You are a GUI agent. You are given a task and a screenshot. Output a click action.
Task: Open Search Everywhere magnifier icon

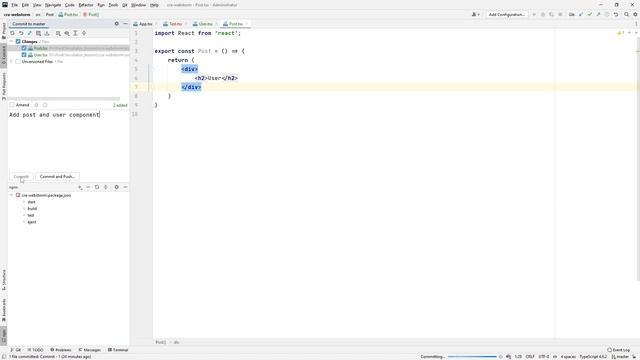click(x=627, y=14)
